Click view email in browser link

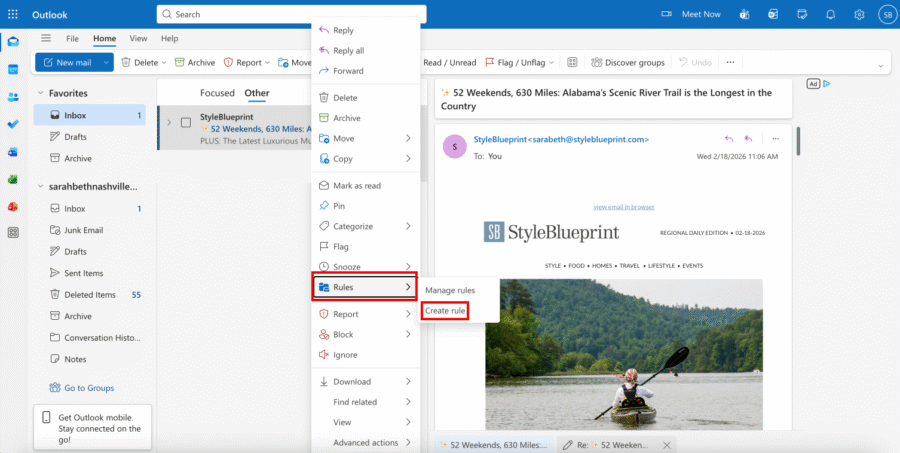click(x=624, y=207)
